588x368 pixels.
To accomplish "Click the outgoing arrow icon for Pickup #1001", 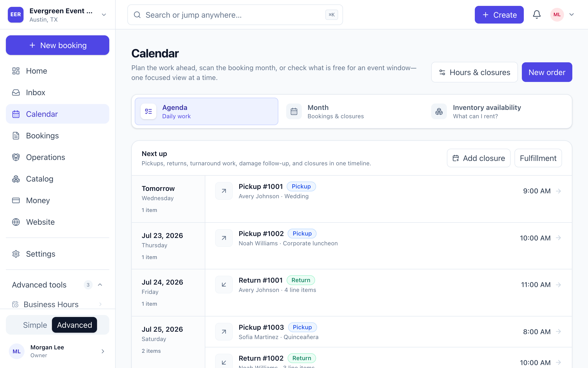I will click(224, 191).
